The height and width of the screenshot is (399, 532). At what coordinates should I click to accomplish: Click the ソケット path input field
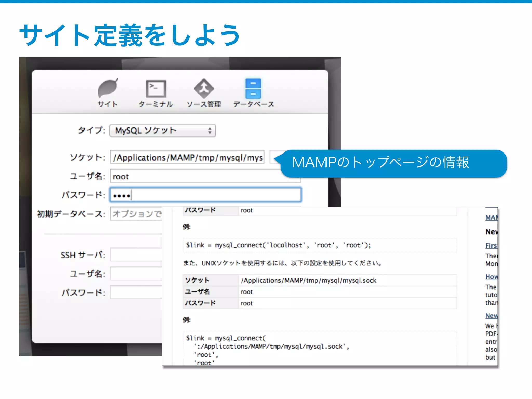coord(187,157)
